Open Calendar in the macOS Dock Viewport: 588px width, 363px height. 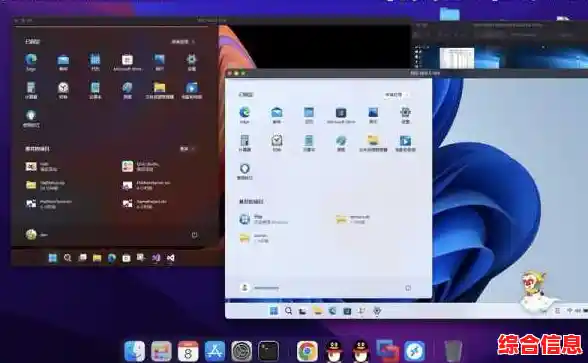(x=188, y=351)
